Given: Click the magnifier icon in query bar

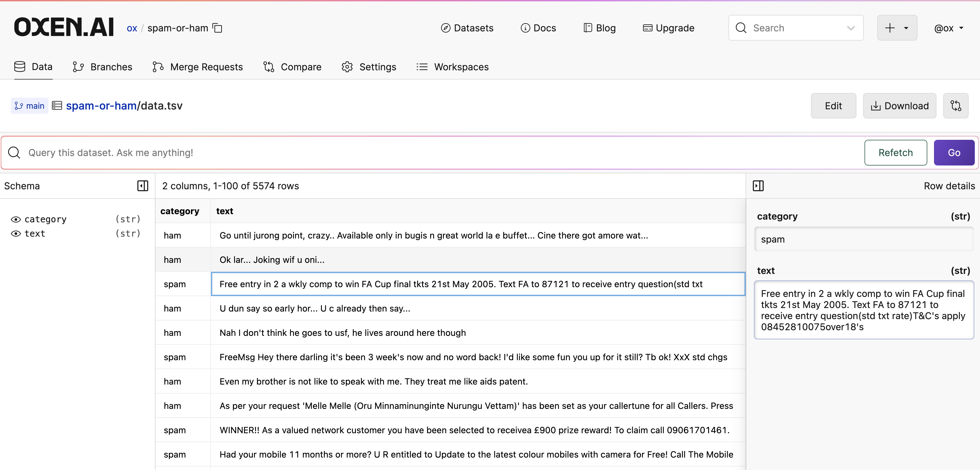Looking at the screenshot, I should point(14,153).
